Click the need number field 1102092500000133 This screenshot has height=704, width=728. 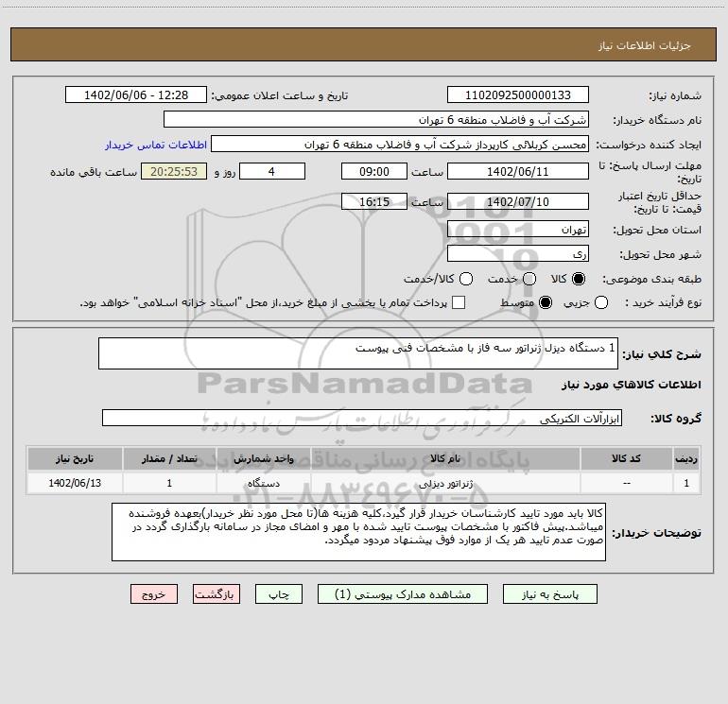click(x=518, y=94)
